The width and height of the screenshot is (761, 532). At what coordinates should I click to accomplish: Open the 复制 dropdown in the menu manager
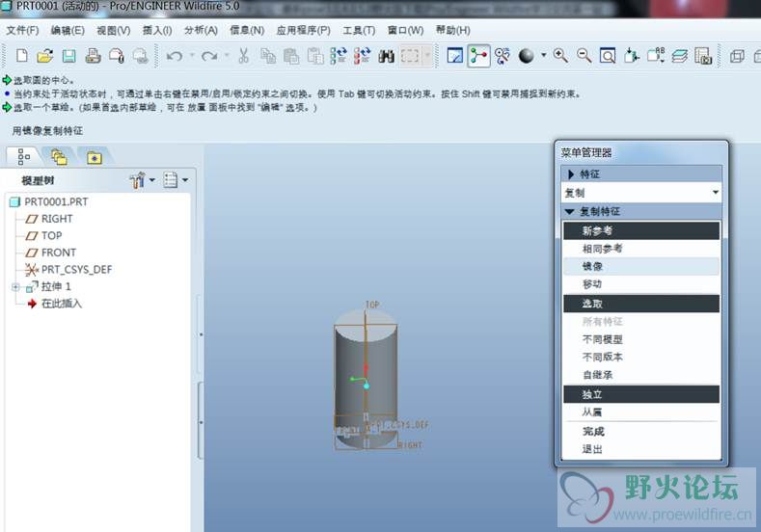pyautogui.click(x=641, y=193)
